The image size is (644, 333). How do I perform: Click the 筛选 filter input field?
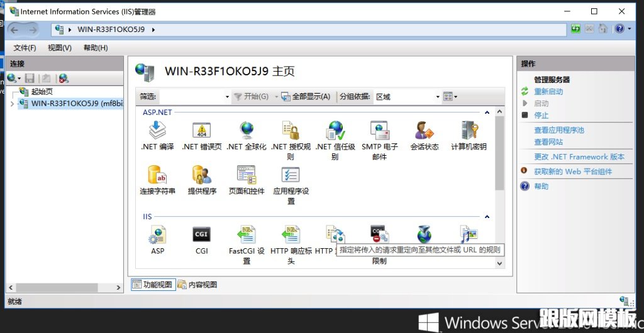tap(192, 97)
